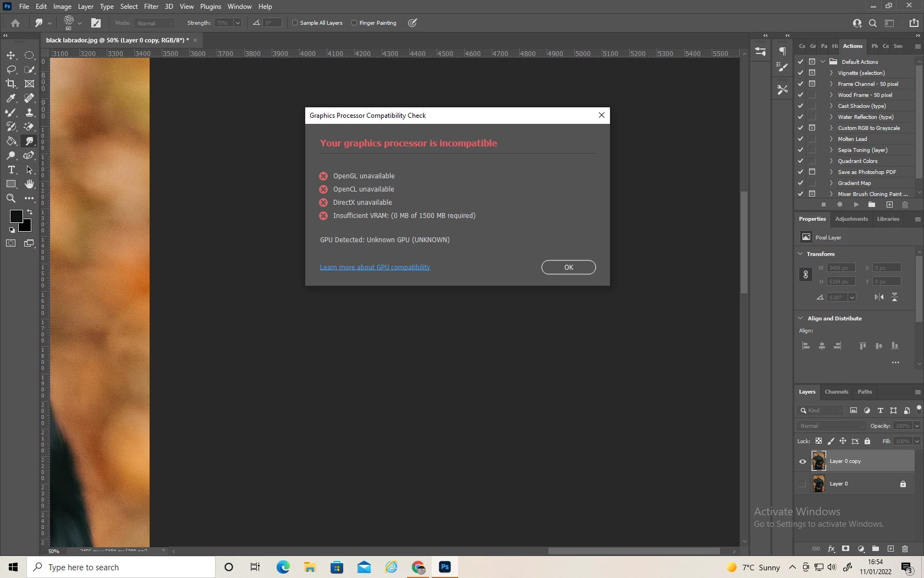Screen dimensions: 924x578
Task: Expand the Cast Shadow (type) action
Action: 831,106
